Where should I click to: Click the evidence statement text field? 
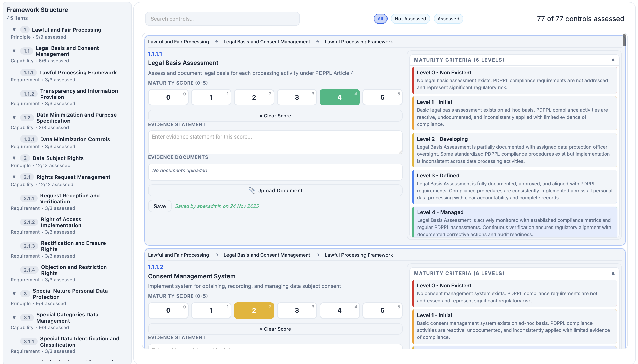tap(275, 142)
